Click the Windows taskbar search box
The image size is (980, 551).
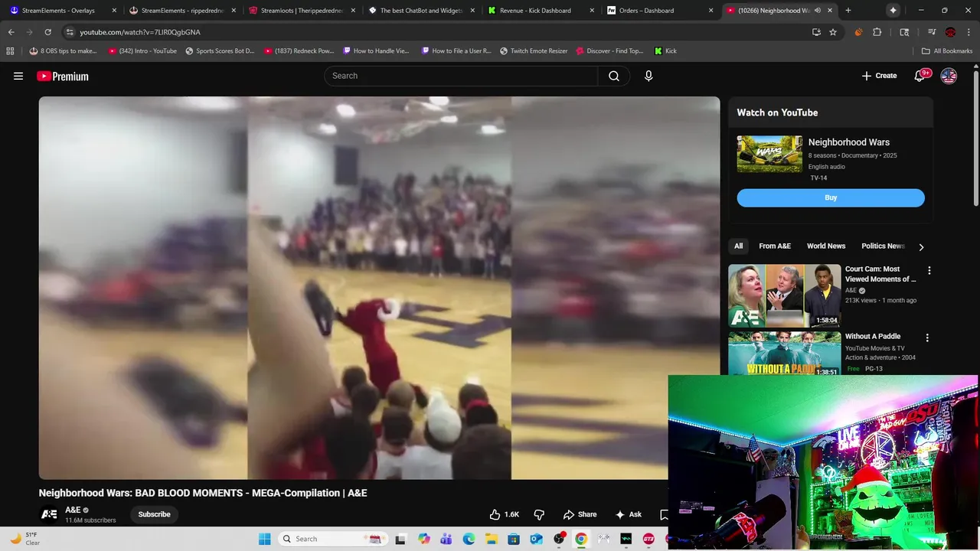(332, 539)
